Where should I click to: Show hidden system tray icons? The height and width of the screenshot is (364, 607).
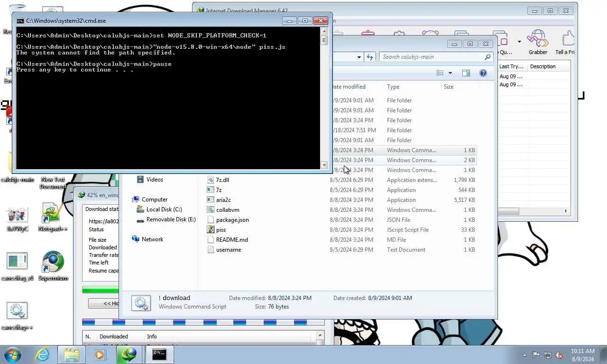pyautogui.click(x=524, y=355)
